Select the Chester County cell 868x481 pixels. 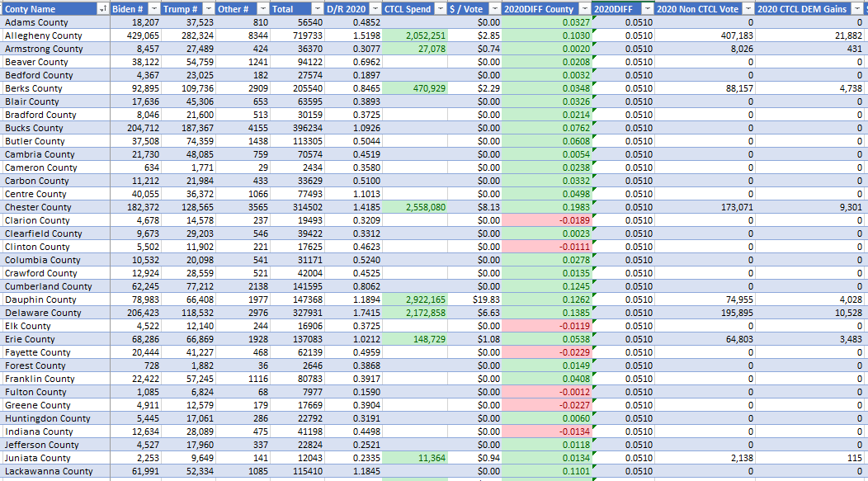click(54, 207)
